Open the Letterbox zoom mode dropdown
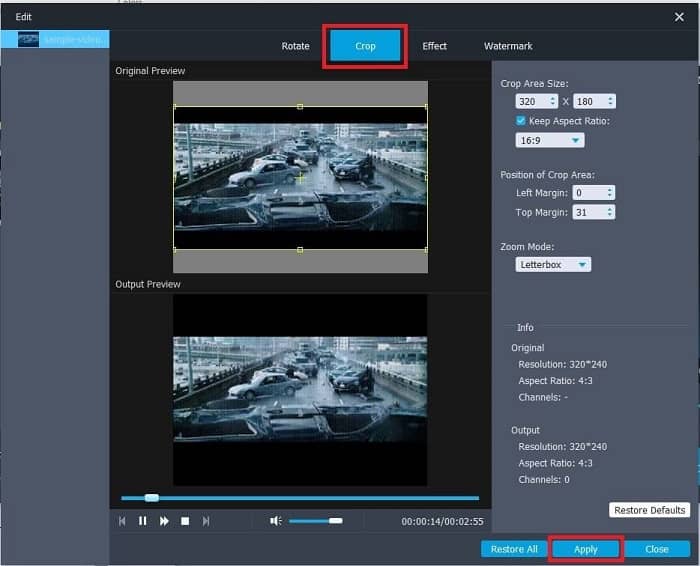 (x=553, y=264)
